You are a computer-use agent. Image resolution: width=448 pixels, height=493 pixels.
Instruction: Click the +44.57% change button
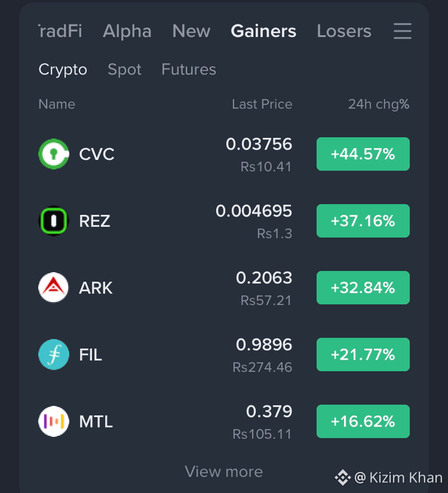pos(363,154)
